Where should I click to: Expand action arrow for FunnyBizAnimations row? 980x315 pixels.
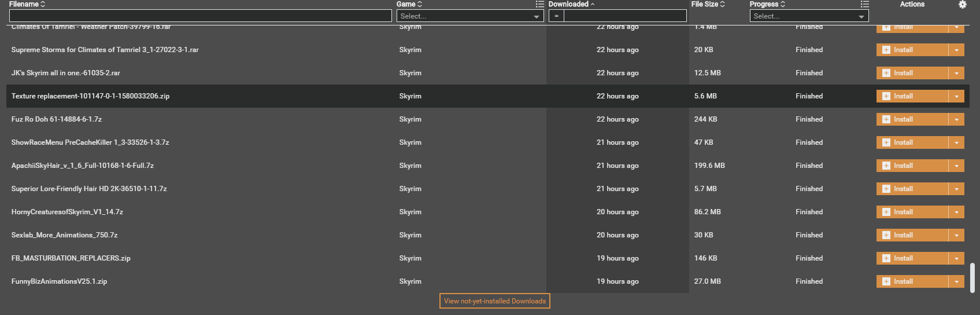956,281
